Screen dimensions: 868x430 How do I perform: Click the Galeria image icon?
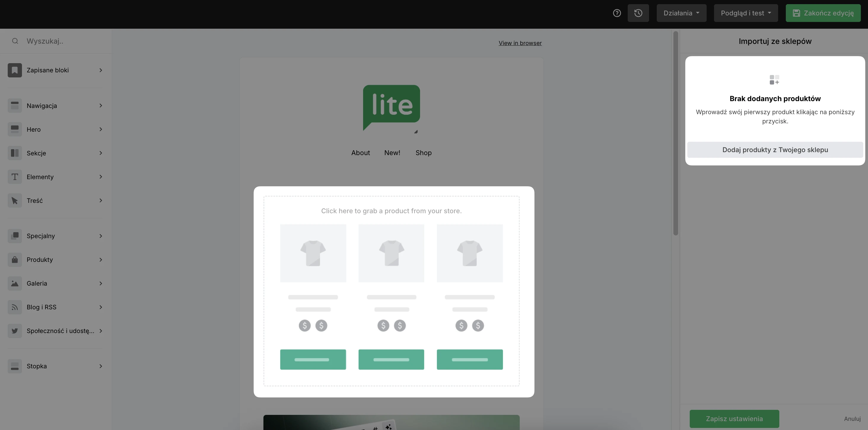click(x=15, y=283)
